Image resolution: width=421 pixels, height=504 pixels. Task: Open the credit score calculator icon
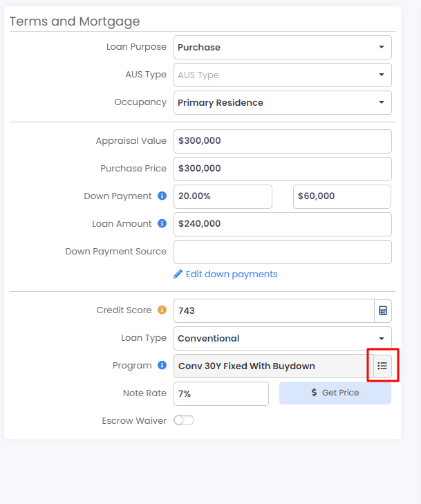pyautogui.click(x=383, y=310)
